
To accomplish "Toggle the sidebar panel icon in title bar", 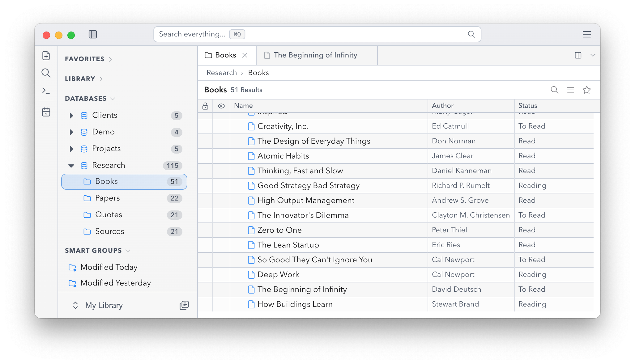I will click(93, 34).
